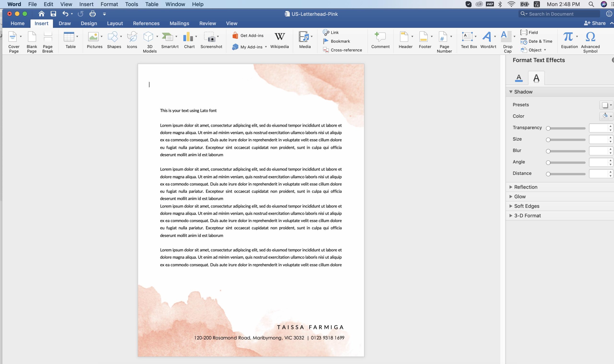Open the Wikipedia add-in
This screenshot has width=614, height=364.
(279, 40)
